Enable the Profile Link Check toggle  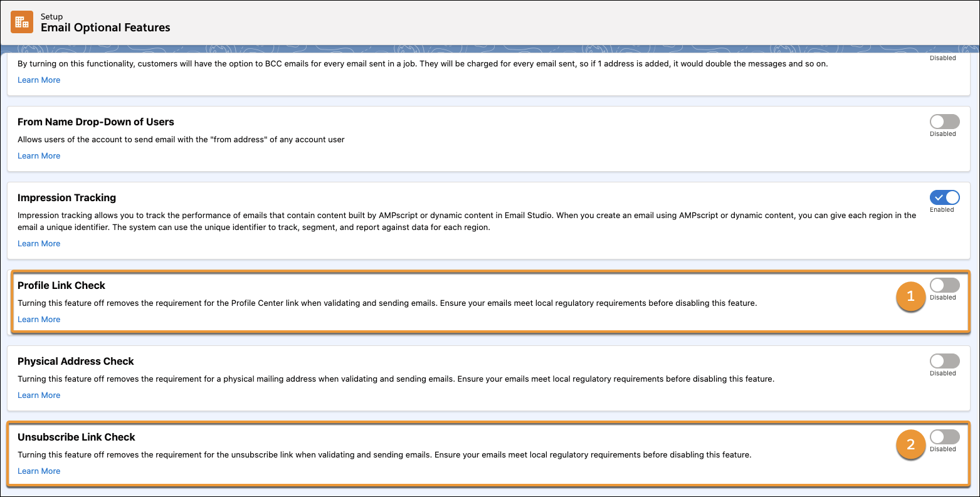[944, 285]
